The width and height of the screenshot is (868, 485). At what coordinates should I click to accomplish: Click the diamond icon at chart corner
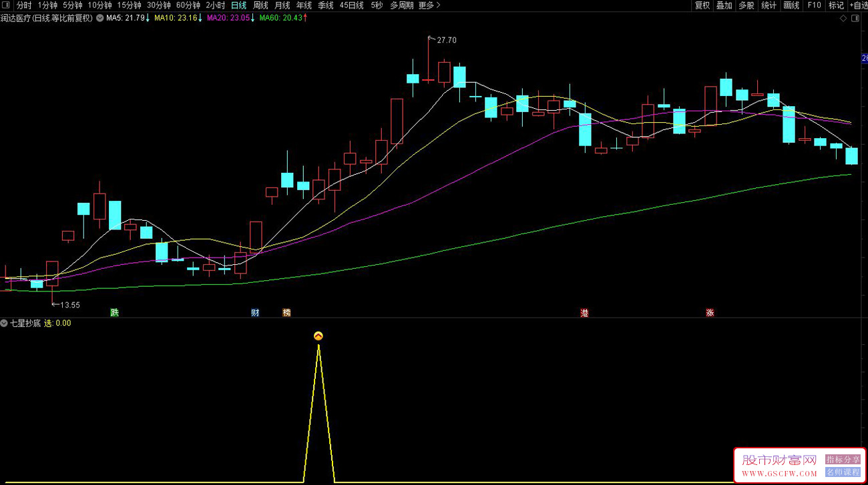tap(843, 19)
